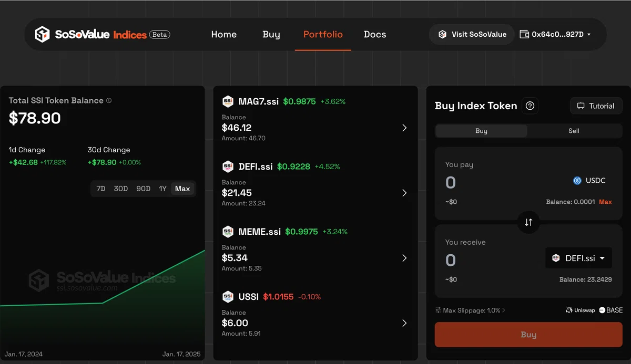Click the slippage settings sliders icon
Image resolution: width=631 pixels, height=364 pixels.
[439, 310]
